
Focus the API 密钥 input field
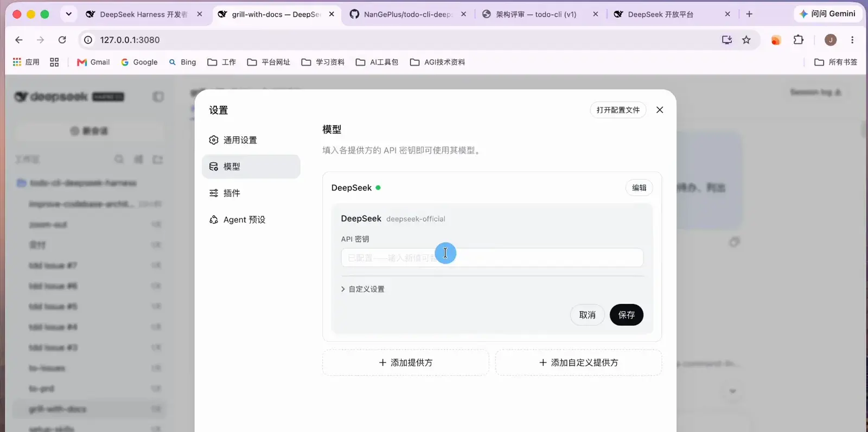[x=492, y=258]
